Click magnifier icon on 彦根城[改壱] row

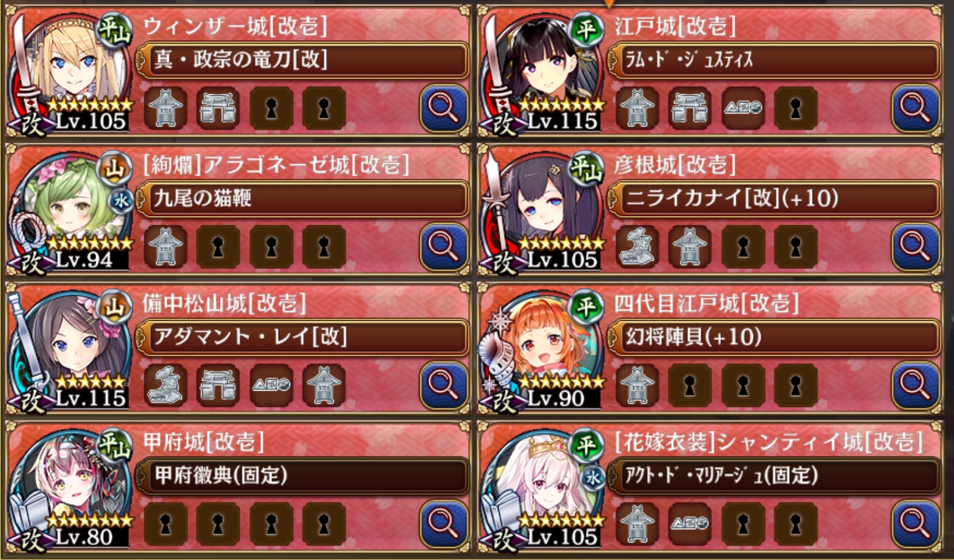(x=916, y=247)
